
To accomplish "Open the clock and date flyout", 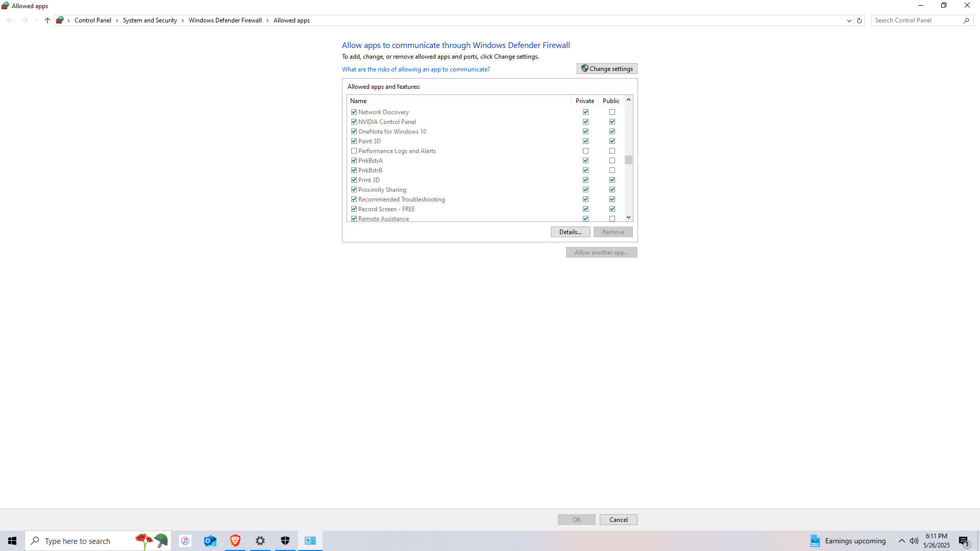I will coord(937,541).
